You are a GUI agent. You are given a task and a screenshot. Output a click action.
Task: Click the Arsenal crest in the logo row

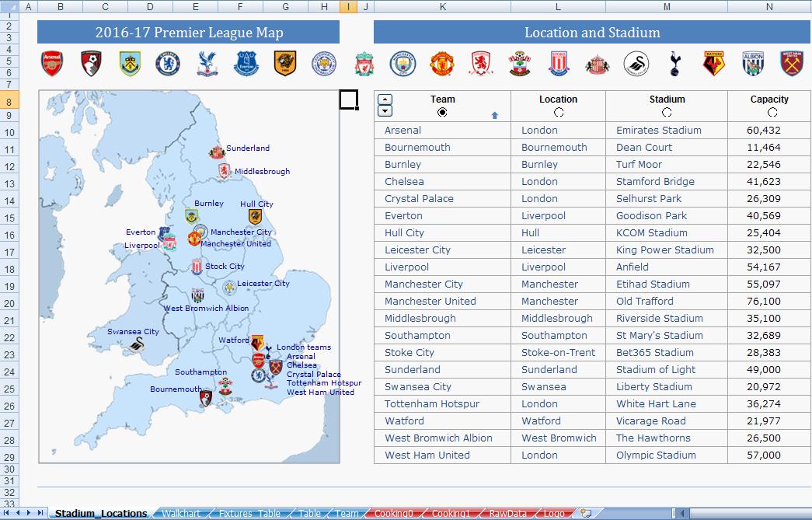[52, 64]
